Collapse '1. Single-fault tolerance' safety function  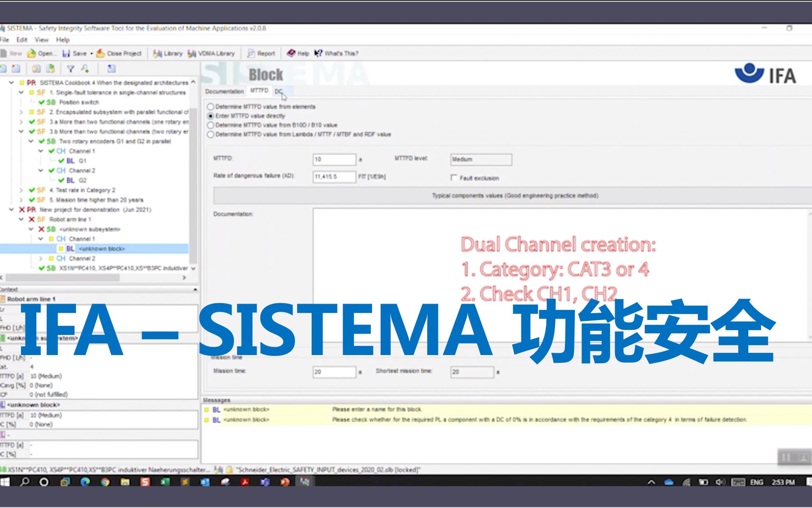[x=21, y=92]
